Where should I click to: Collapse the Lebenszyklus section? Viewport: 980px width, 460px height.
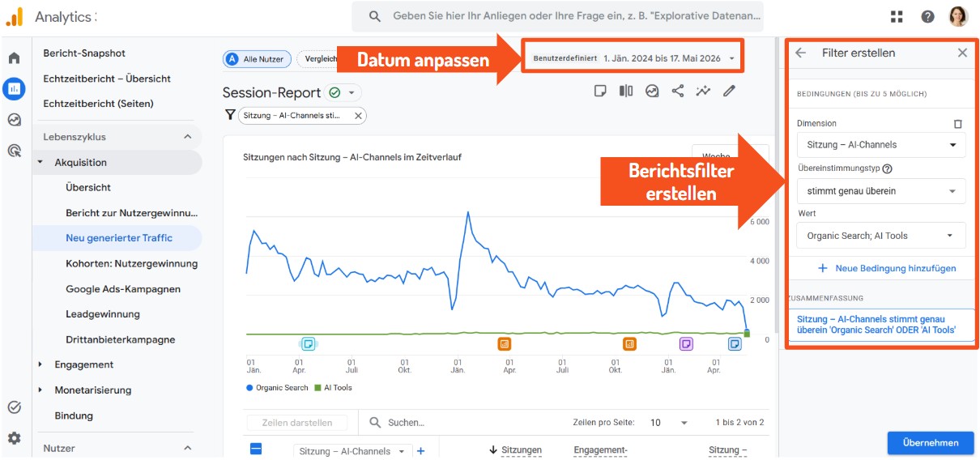187,137
